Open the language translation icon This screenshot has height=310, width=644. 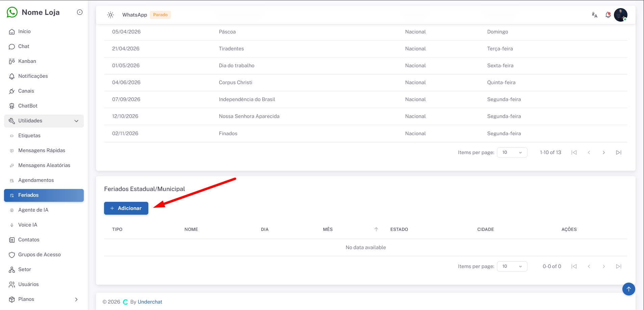click(595, 15)
